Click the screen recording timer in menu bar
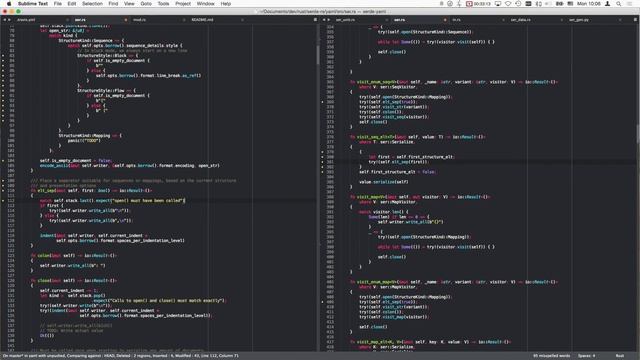 point(479,4)
